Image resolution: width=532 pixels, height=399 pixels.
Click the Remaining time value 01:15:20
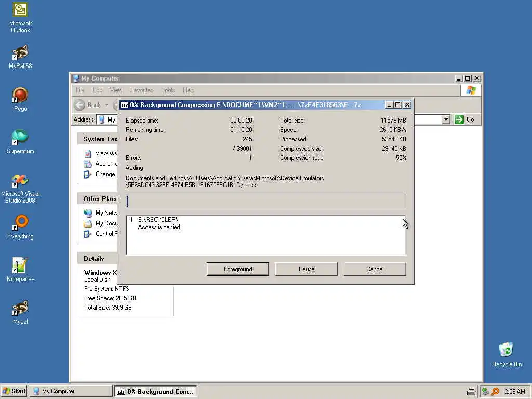241,130
